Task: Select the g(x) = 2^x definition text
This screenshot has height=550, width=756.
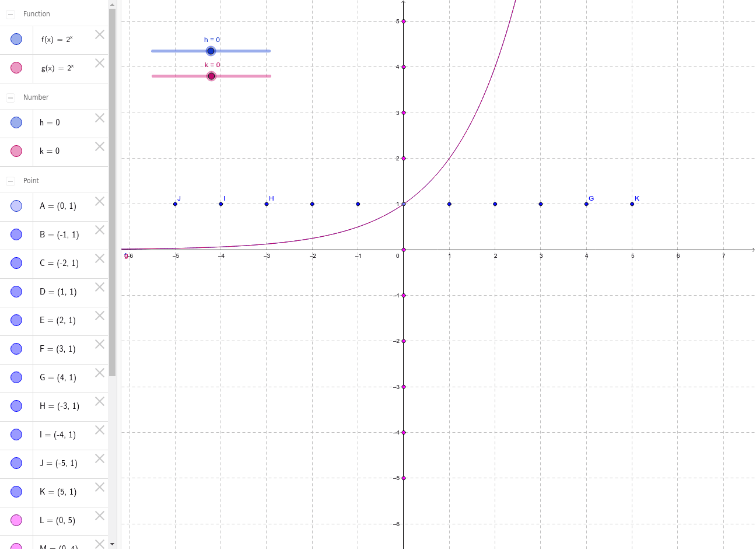Action: (x=57, y=68)
